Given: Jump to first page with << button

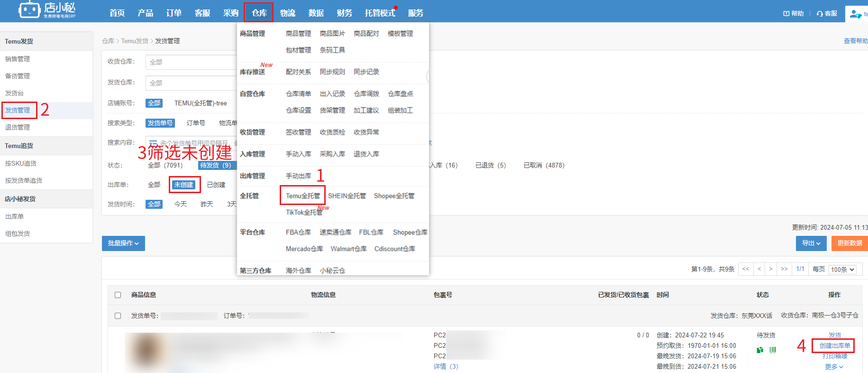Looking at the screenshot, I should click(x=746, y=269).
